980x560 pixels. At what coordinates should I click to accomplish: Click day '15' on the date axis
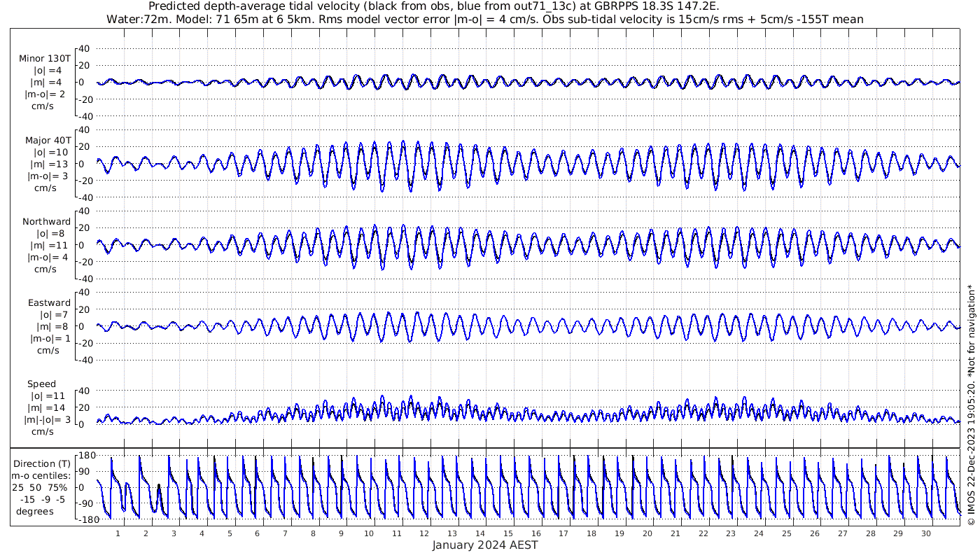coord(508,533)
